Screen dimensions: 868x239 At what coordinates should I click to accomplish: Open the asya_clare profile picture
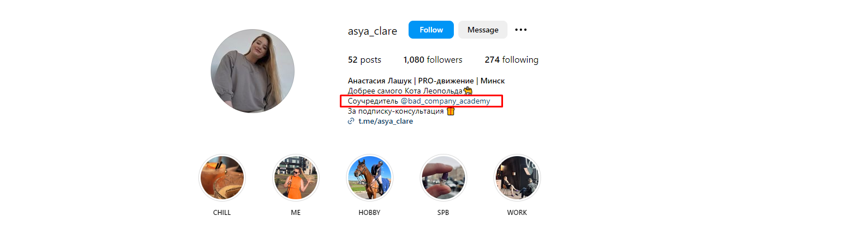253,71
